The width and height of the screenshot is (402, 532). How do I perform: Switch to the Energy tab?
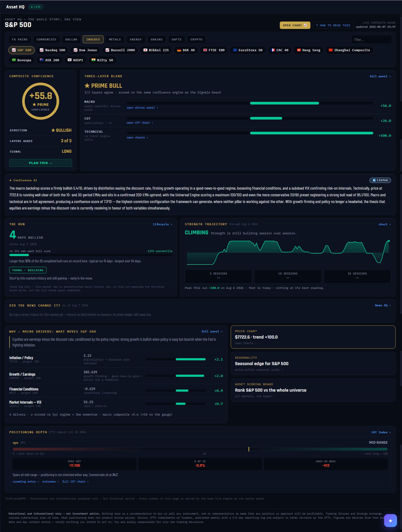coord(136,39)
